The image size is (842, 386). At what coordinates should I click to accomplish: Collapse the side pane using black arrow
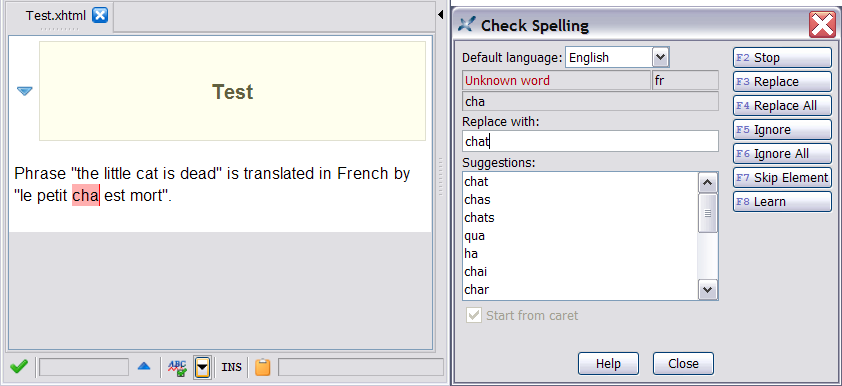pos(440,15)
